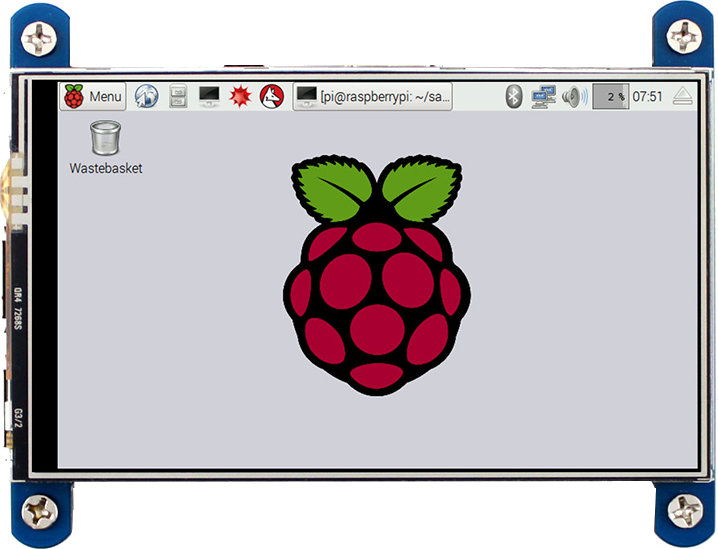This screenshot has width=718, height=549.
Task: Open the Raspberry Pi Menu button
Action: tap(92, 97)
